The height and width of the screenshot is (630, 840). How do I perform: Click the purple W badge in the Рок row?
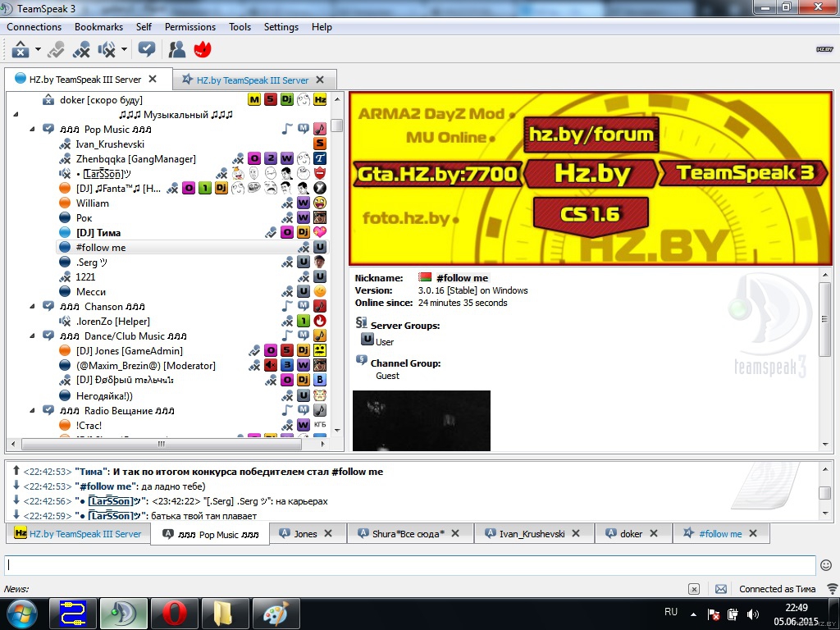tap(304, 217)
